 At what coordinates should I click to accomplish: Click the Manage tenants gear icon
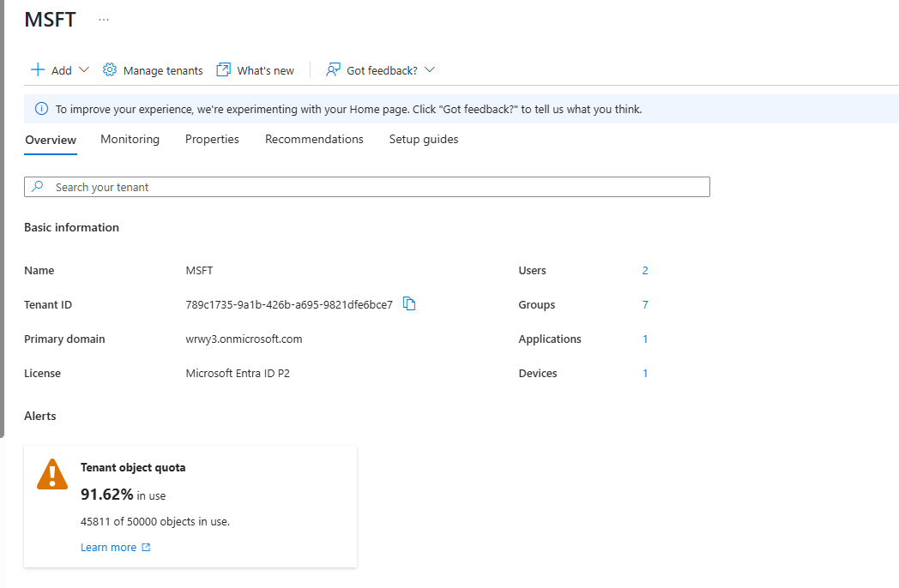(x=110, y=70)
